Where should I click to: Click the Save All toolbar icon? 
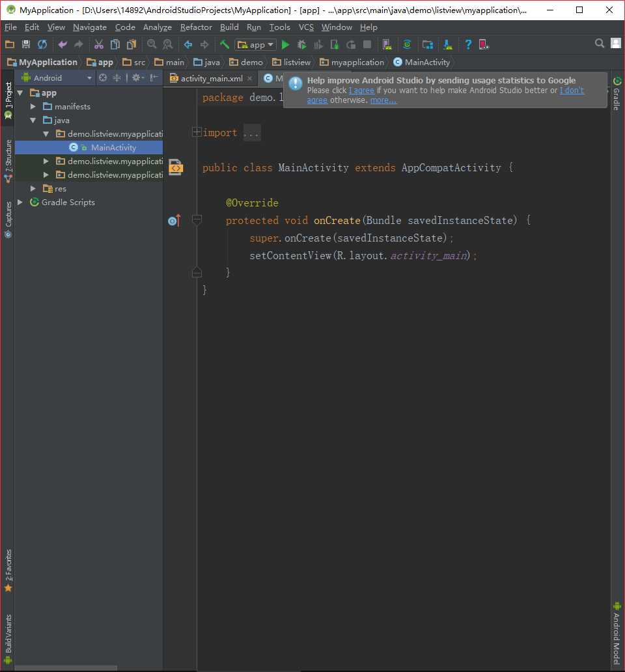coord(26,44)
